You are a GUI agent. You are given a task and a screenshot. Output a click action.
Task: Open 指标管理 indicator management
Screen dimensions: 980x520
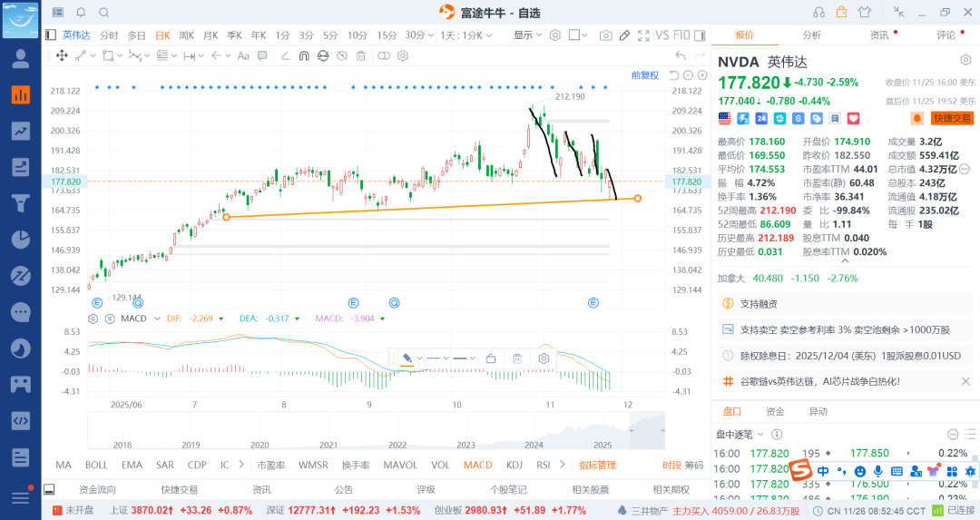tap(597, 465)
